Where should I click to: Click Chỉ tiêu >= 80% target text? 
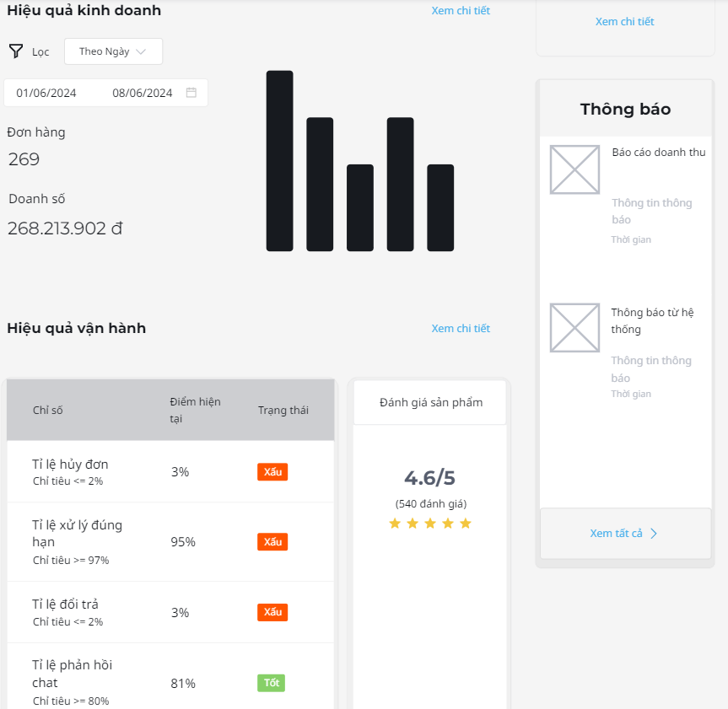point(71,701)
